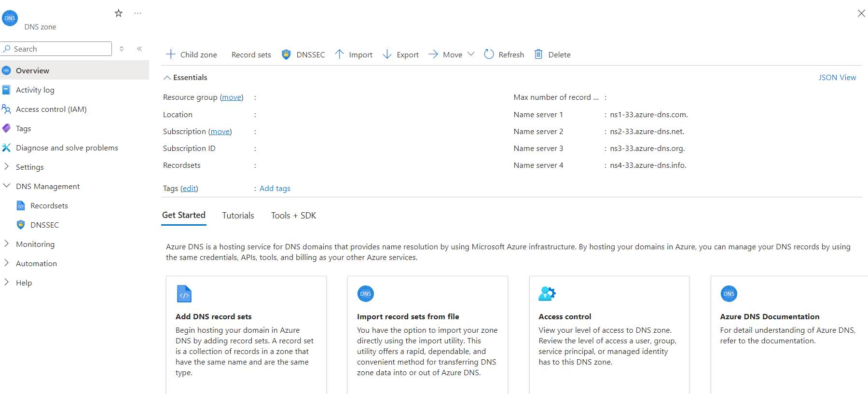Click the Add tags link
Viewport: 868px width, 394px height.
click(x=275, y=188)
